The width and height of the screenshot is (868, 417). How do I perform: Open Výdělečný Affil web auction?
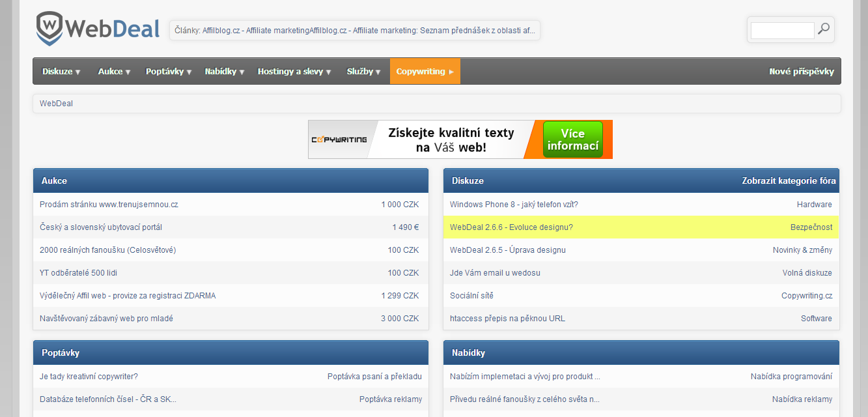[128, 296]
